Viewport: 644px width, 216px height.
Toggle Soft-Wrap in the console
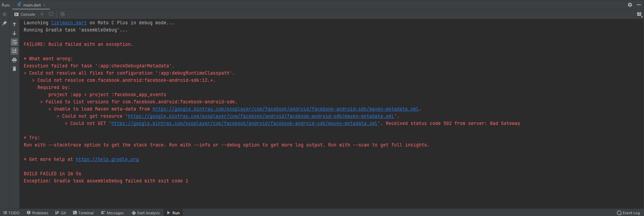click(14, 42)
